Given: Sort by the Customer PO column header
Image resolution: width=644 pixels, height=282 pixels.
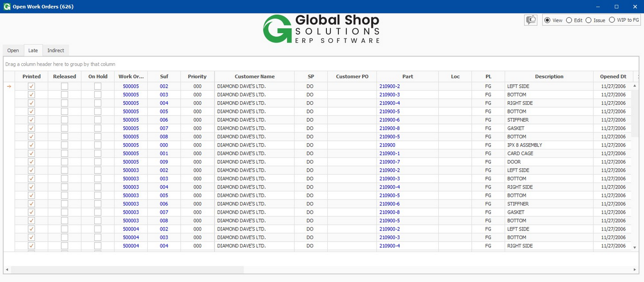Looking at the screenshot, I should tap(352, 77).
